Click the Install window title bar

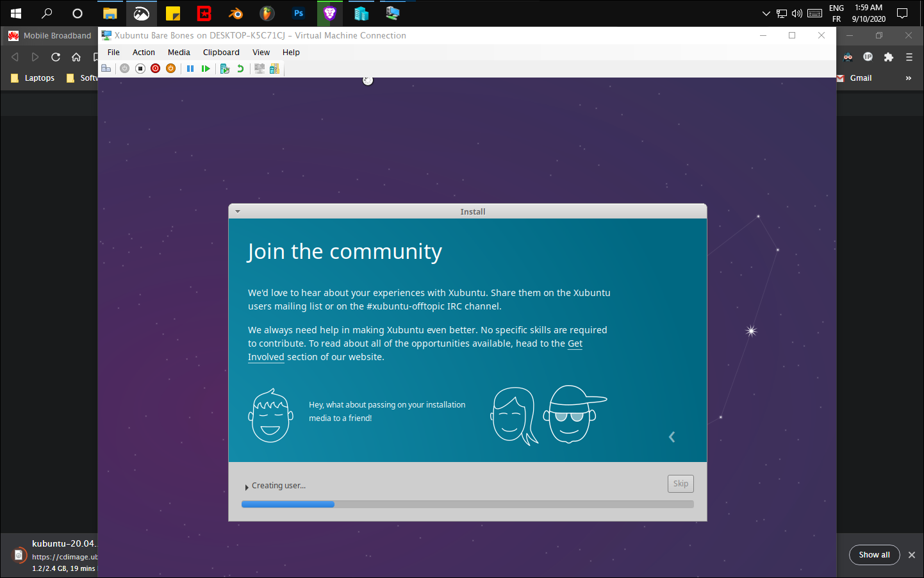(468, 211)
